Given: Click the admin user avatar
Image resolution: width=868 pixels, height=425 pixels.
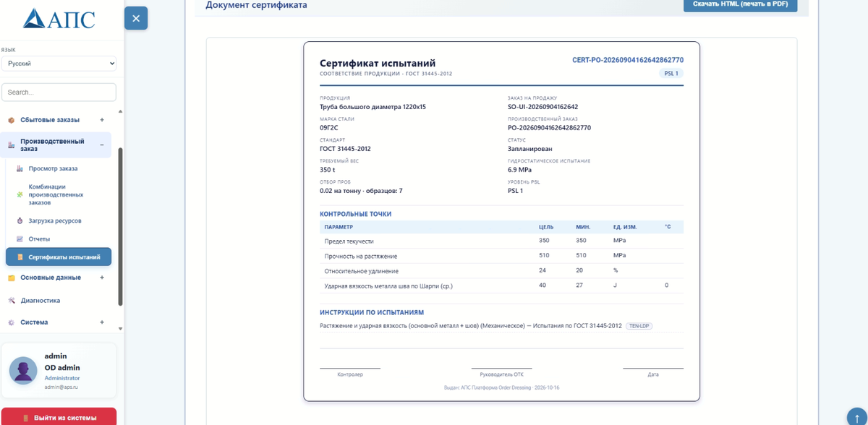Looking at the screenshot, I should coord(23,371).
